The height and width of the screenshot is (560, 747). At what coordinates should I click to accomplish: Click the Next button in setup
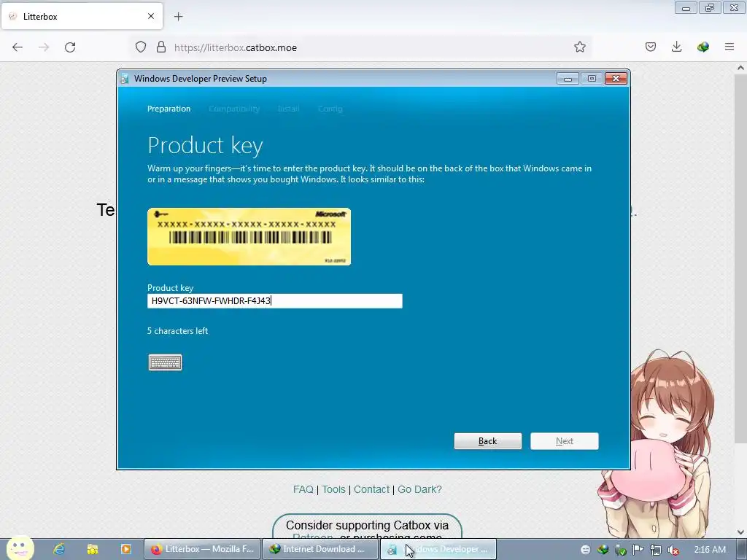[565, 441]
